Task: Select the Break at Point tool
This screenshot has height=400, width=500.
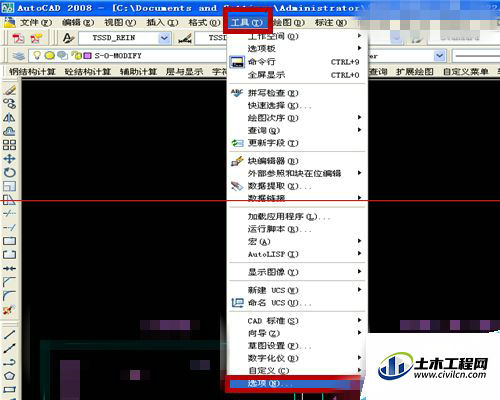Action: (x=9, y=241)
